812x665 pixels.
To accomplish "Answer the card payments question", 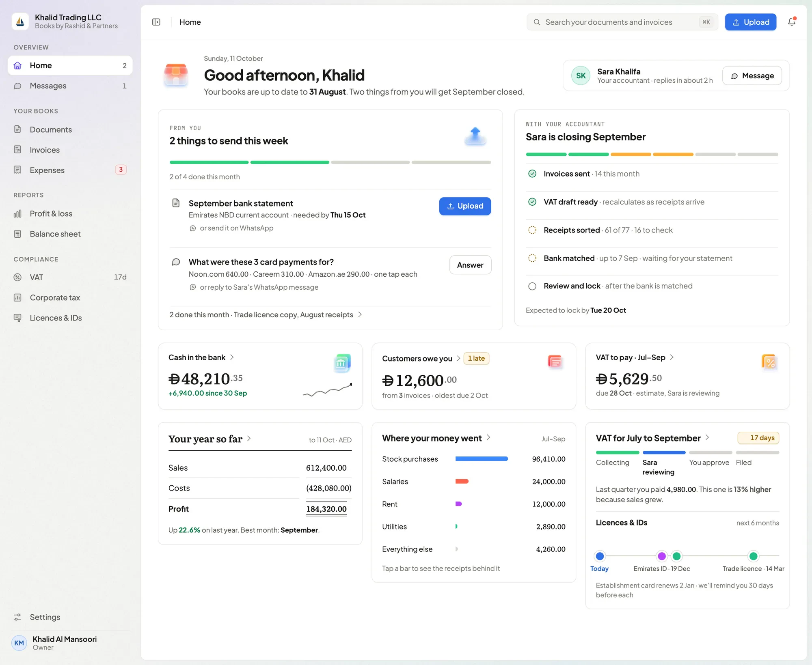I will click(470, 265).
